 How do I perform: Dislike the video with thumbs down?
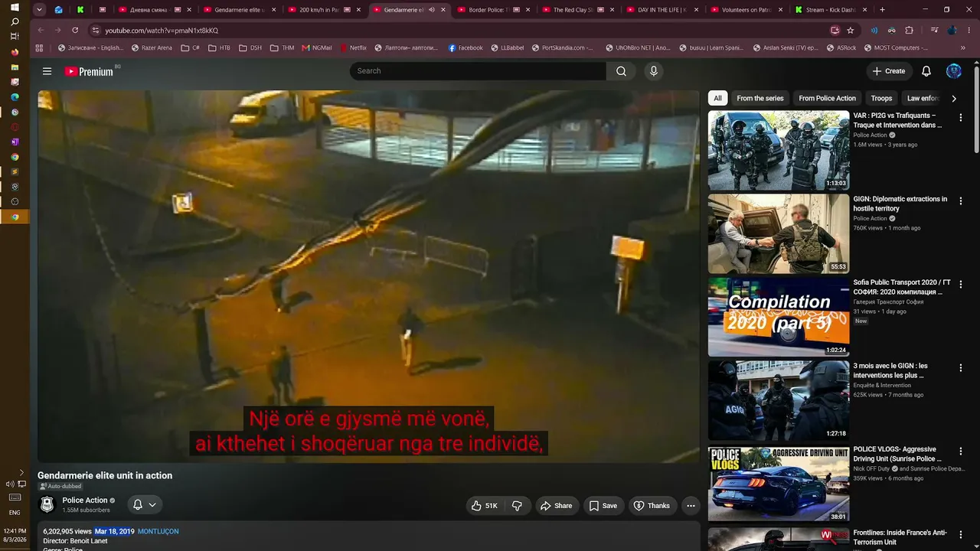coord(517,506)
